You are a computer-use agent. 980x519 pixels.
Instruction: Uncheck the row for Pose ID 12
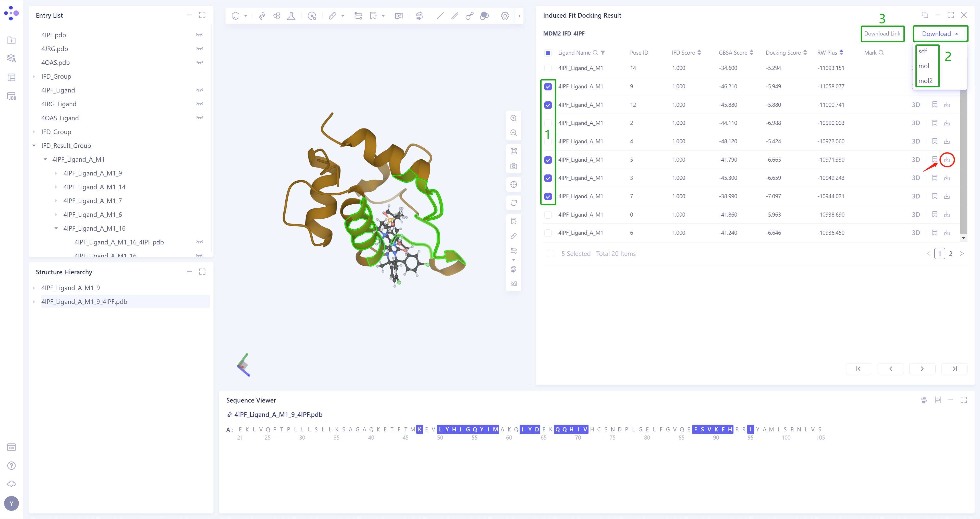point(548,105)
